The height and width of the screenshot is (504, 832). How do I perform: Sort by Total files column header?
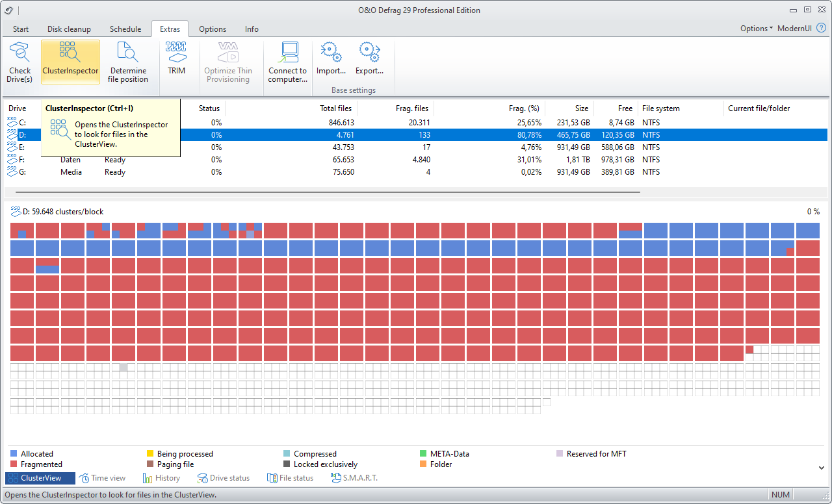335,108
